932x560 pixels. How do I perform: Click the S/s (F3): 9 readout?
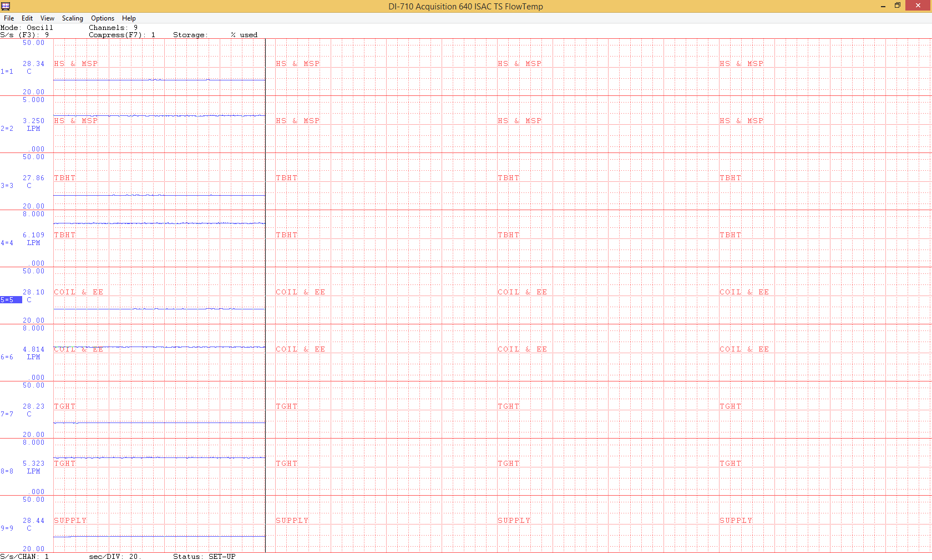(24, 35)
